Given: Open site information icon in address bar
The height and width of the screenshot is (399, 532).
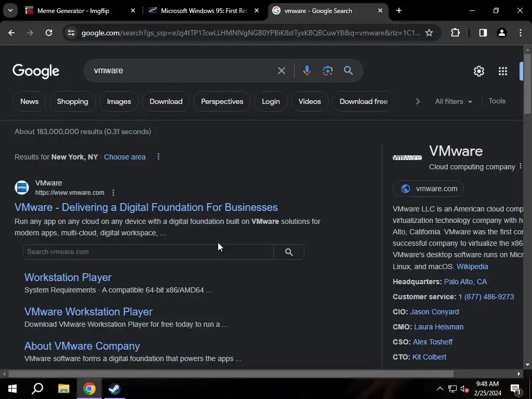Looking at the screenshot, I should pyautogui.click(x=71, y=33).
